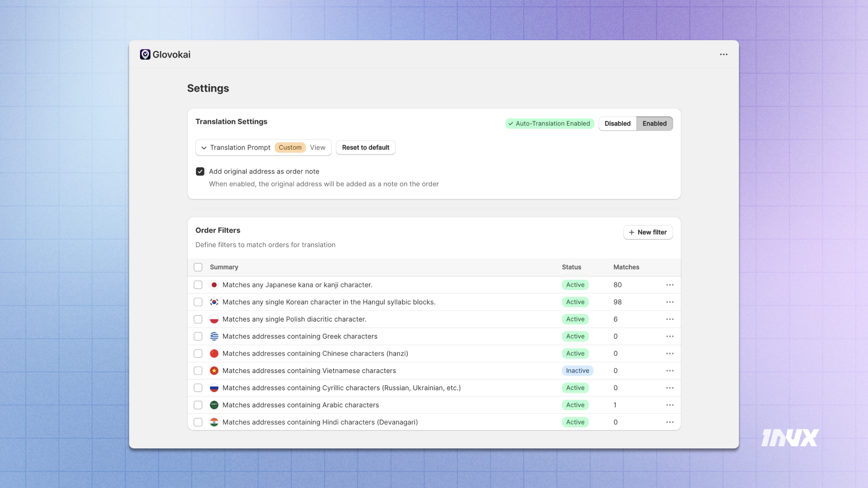Screen dimensions: 868x488
Task: Check the Japanese kana filter row
Action: [198, 285]
